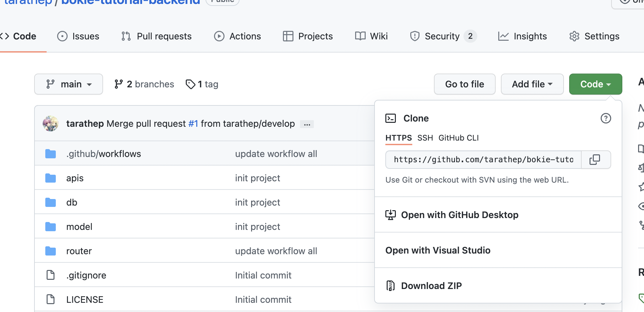Click the branch icon beside 2 branches
644x312 pixels.
click(x=118, y=84)
